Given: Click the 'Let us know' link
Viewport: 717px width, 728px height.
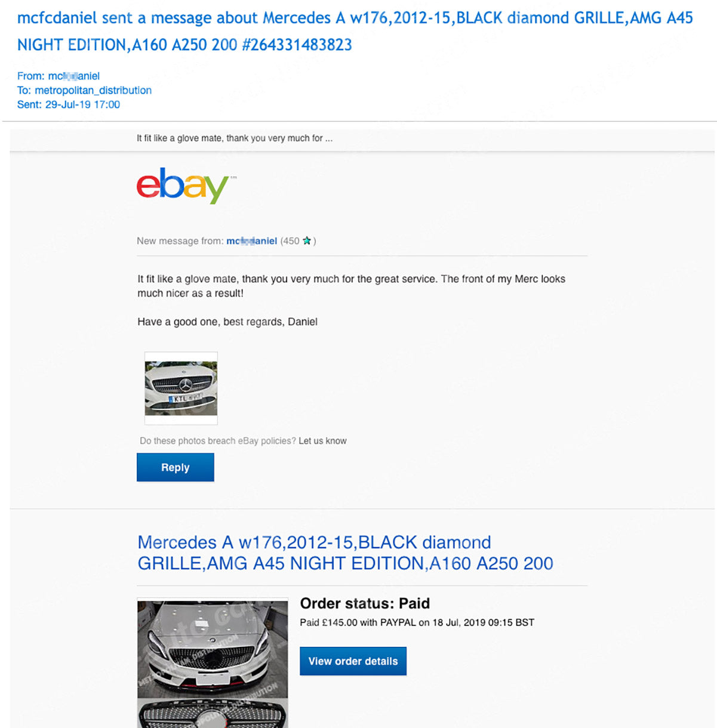Looking at the screenshot, I should click(x=322, y=441).
